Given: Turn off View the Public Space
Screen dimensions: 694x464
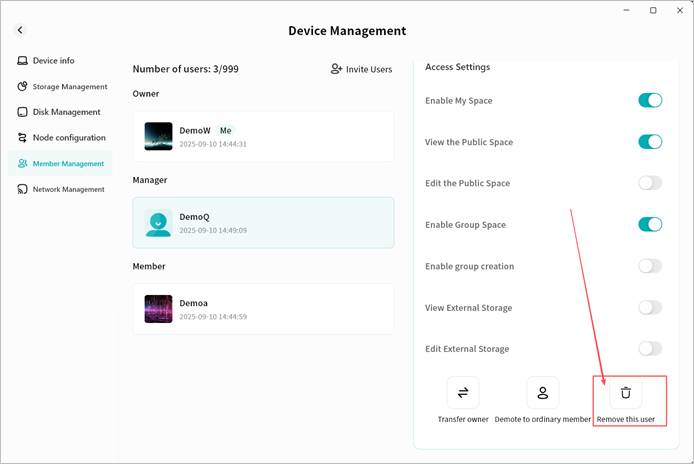Looking at the screenshot, I should pyautogui.click(x=650, y=142).
